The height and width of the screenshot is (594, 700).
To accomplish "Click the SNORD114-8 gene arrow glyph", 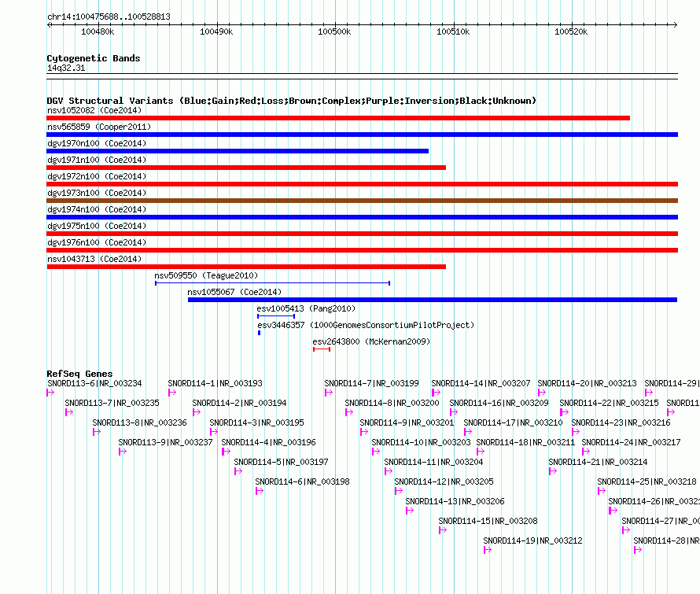I will (349, 412).
